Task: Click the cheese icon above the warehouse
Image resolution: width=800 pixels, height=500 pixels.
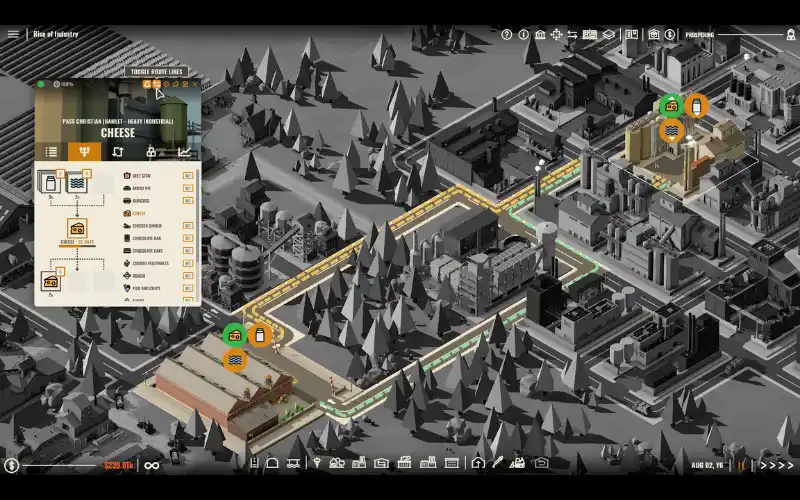Action: [234, 336]
